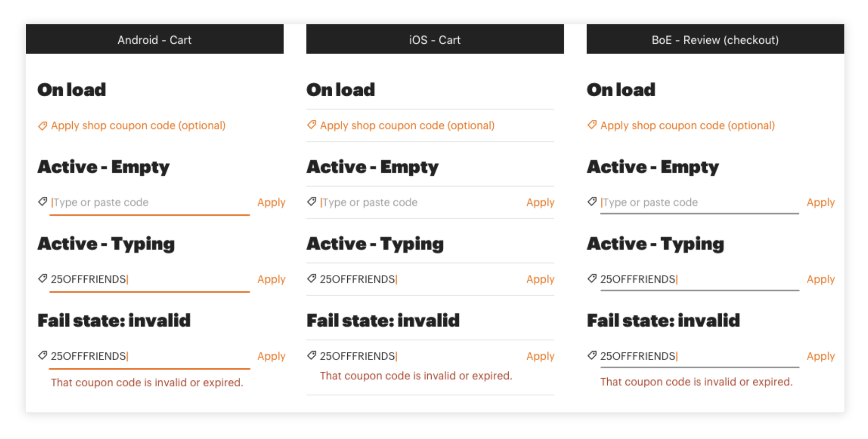Open Android 'Apply shop coupon code (optional)' link

pyautogui.click(x=138, y=126)
